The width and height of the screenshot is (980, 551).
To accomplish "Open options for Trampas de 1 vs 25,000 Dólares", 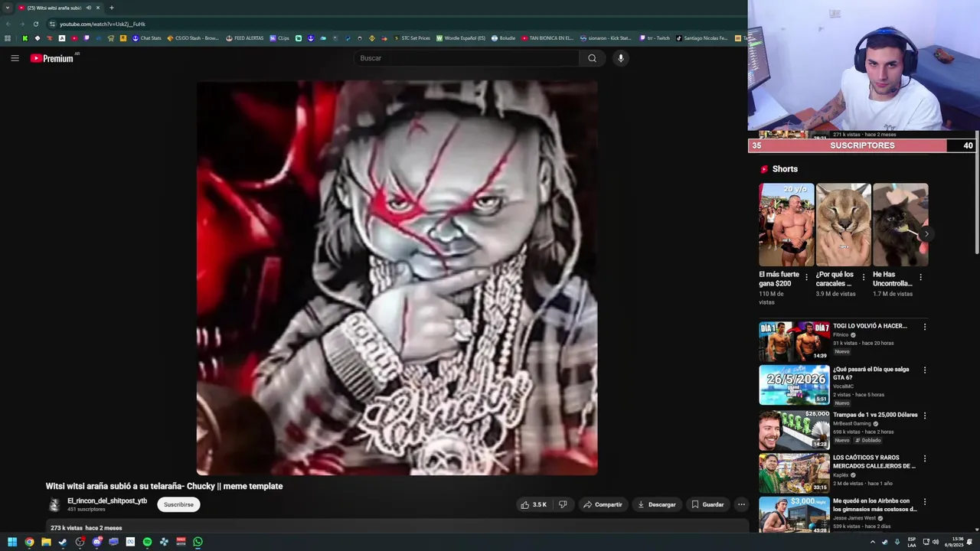I will point(924,416).
